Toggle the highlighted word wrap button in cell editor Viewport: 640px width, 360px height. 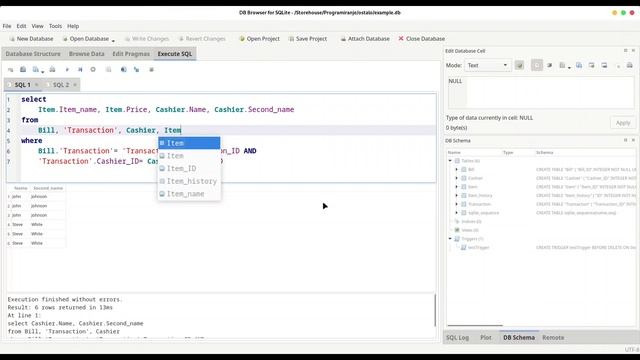(537, 65)
